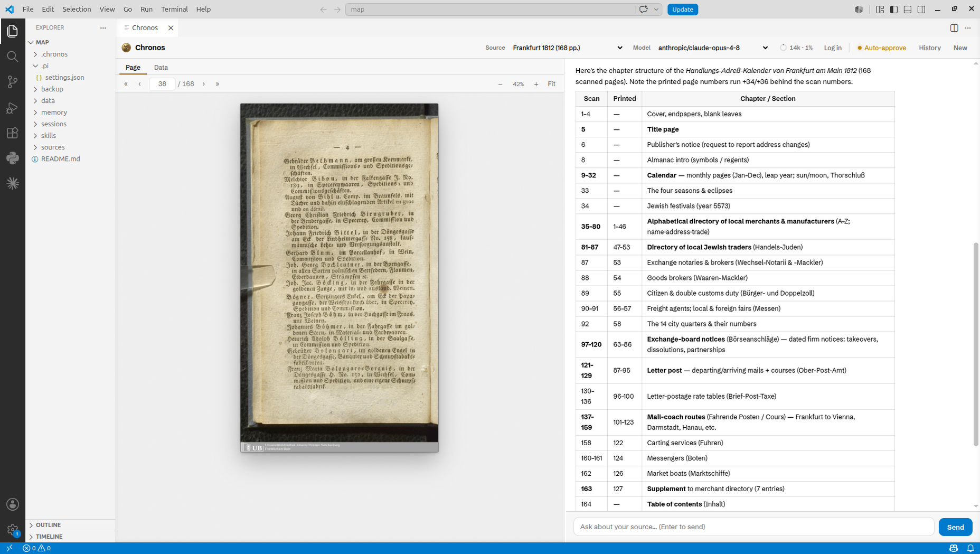The width and height of the screenshot is (980, 554).
Task: Open the Terminal menu
Action: (x=174, y=10)
